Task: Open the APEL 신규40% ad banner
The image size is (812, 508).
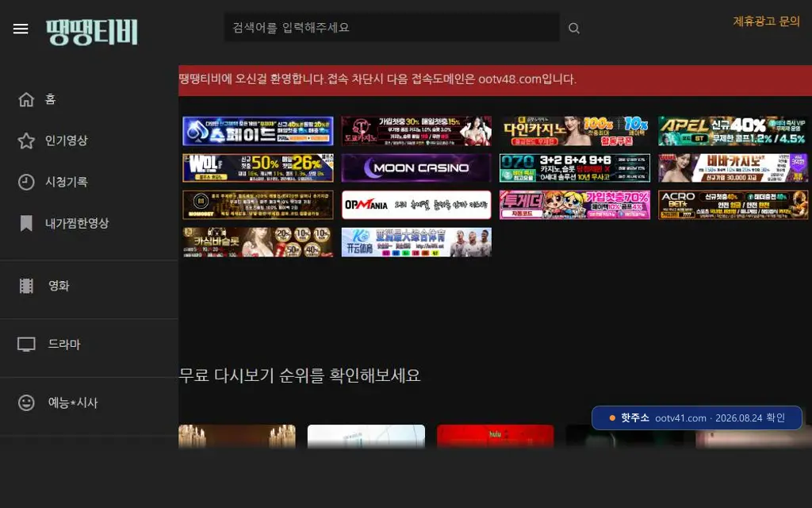Action: pyautogui.click(x=733, y=131)
